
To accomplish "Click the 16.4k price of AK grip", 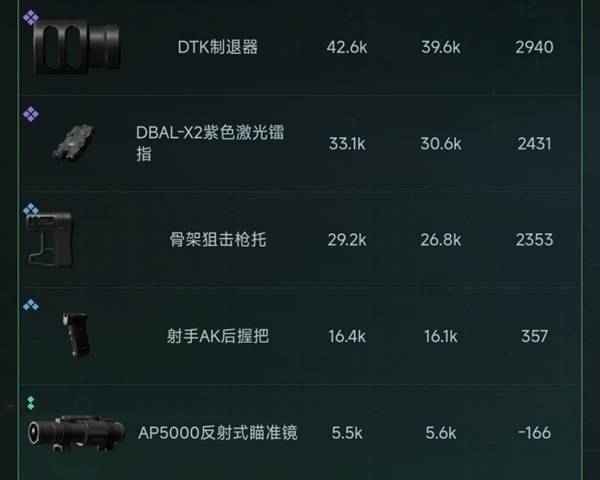I will [x=347, y=336].
